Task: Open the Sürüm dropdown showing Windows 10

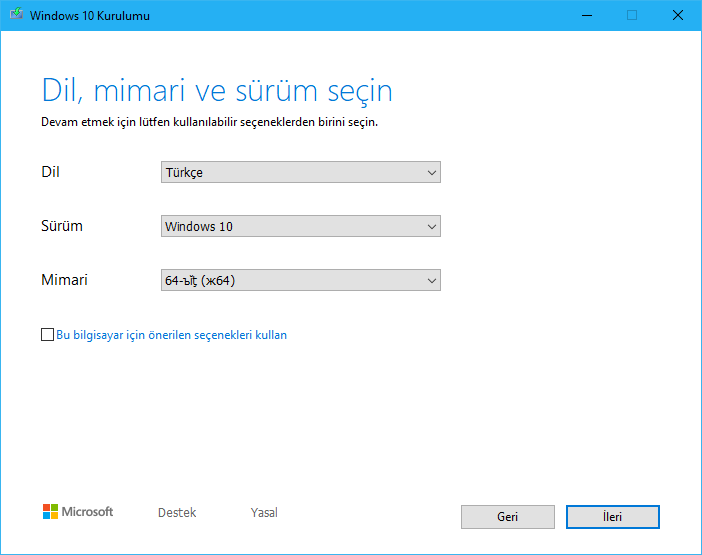Action: 301,226
